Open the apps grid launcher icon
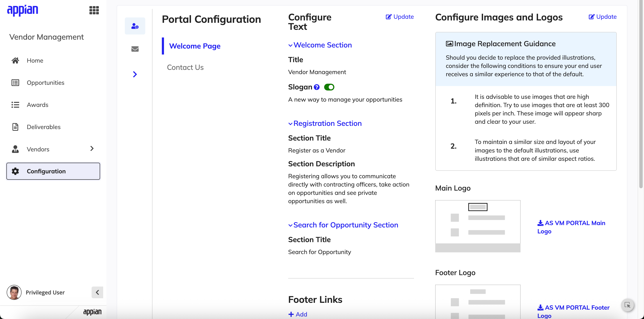This screenshot has height=319, width=644. [x=94, y=10]
